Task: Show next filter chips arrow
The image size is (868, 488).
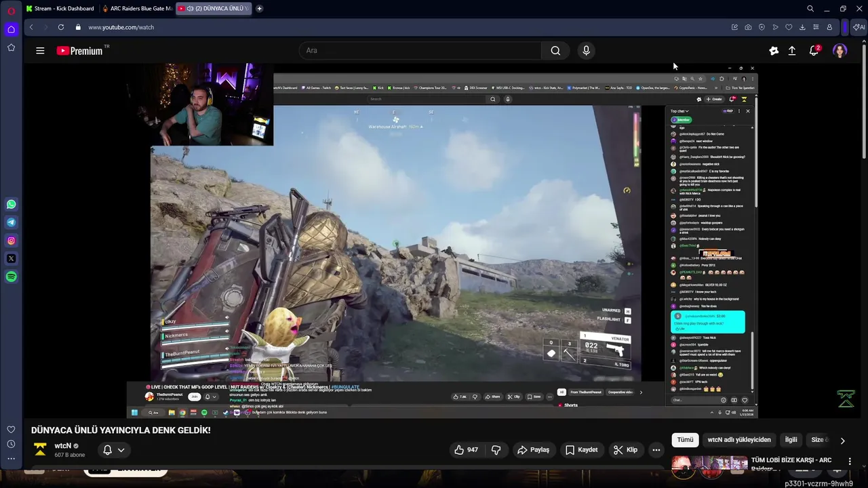Action: point(842,441)
